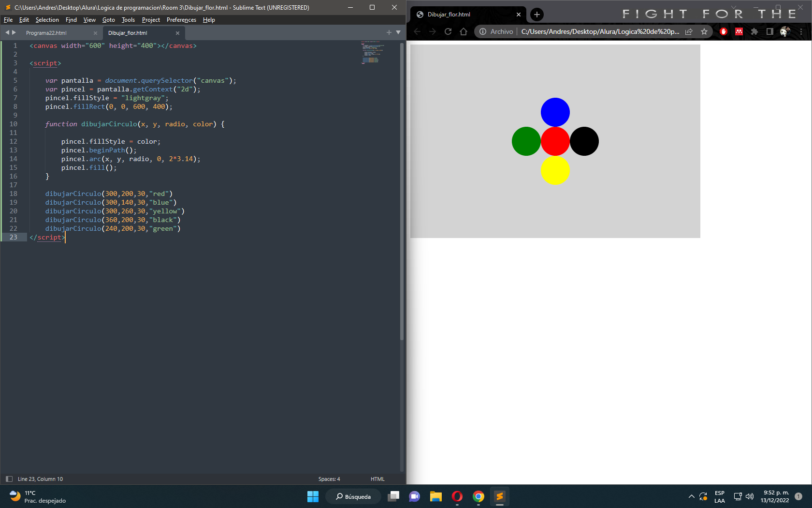
Task: Open the chat app on taskbar
Action: [x=415, y=496]
